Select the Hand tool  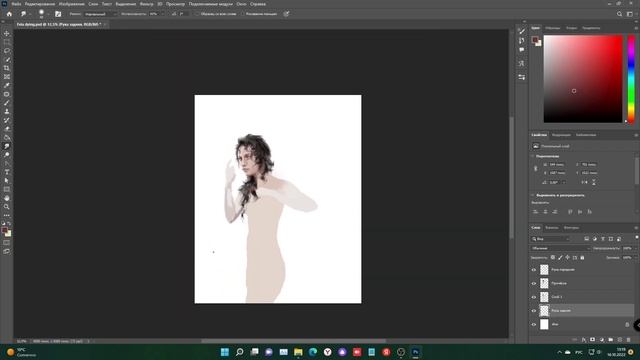7,198
